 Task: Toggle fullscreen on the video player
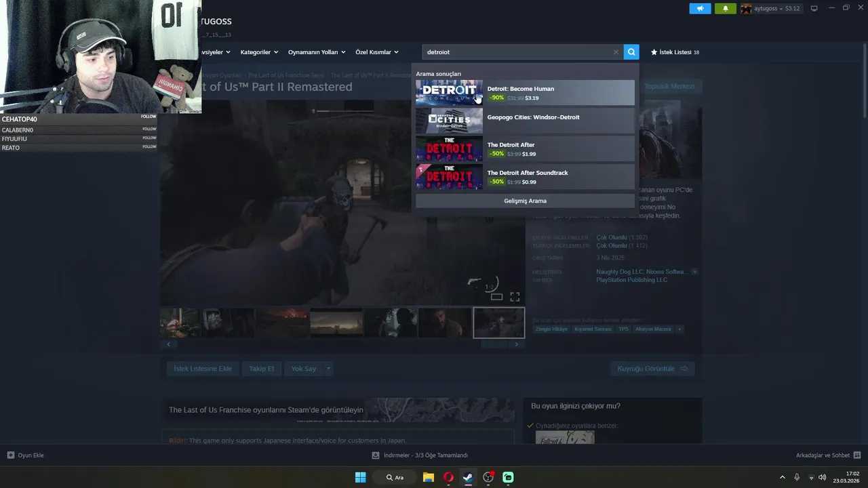(515, 297)
